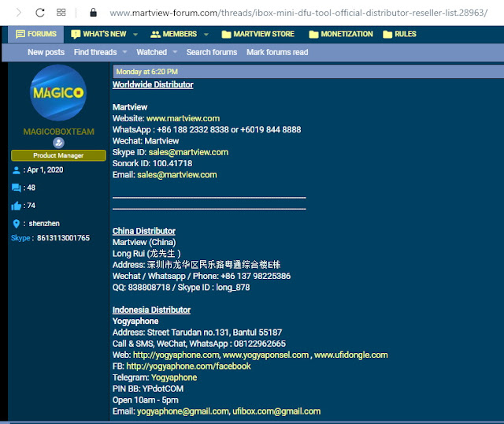Click yogyaphone@gmail.com email link
Image resolution: width=504 pixels, height=424 pixels.
pos(183,411)
